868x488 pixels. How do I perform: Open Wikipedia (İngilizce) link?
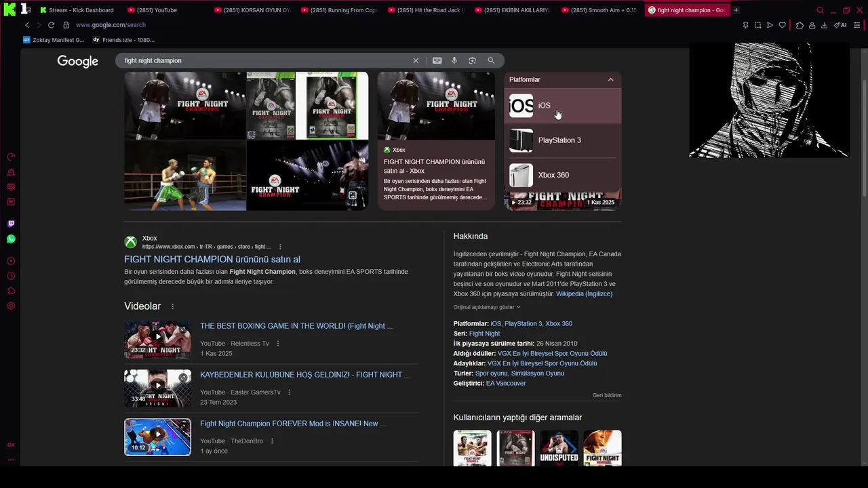[584, 294]
